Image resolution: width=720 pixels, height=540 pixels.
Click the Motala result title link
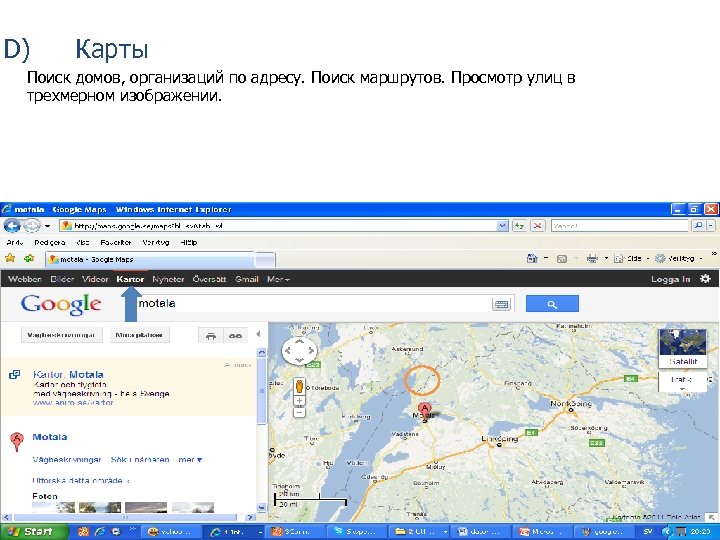click(50, 437)
